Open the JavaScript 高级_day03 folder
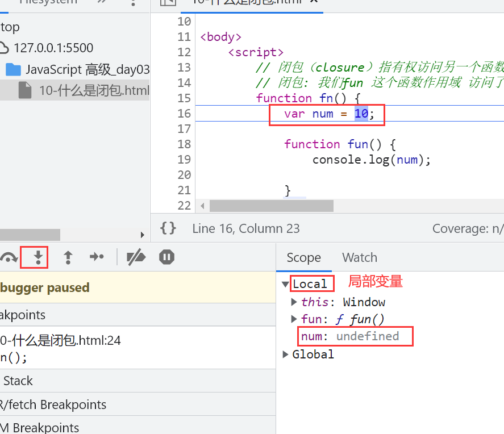Viewport: 504px width, 434px height. point(87,69)
